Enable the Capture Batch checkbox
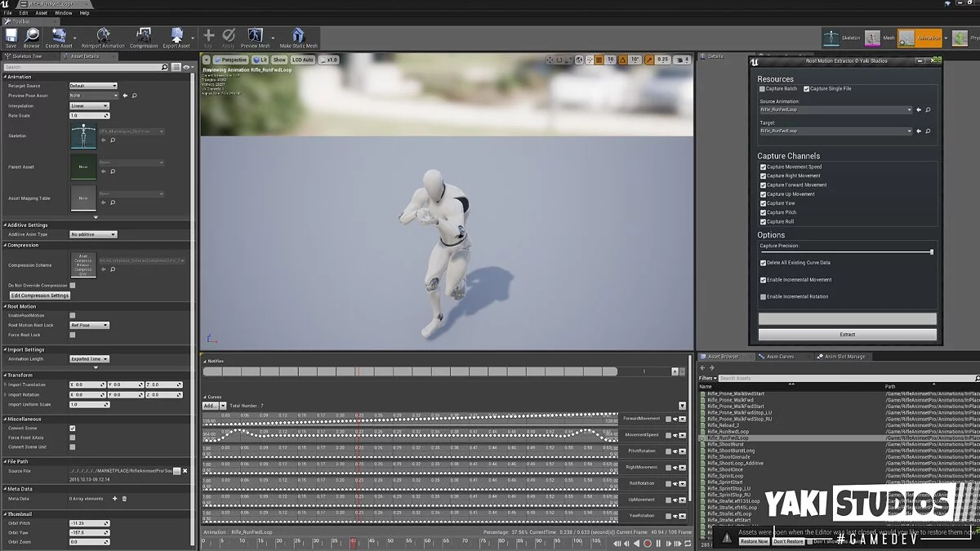Viewport: 980px width, 551px height. pos(763,89)
